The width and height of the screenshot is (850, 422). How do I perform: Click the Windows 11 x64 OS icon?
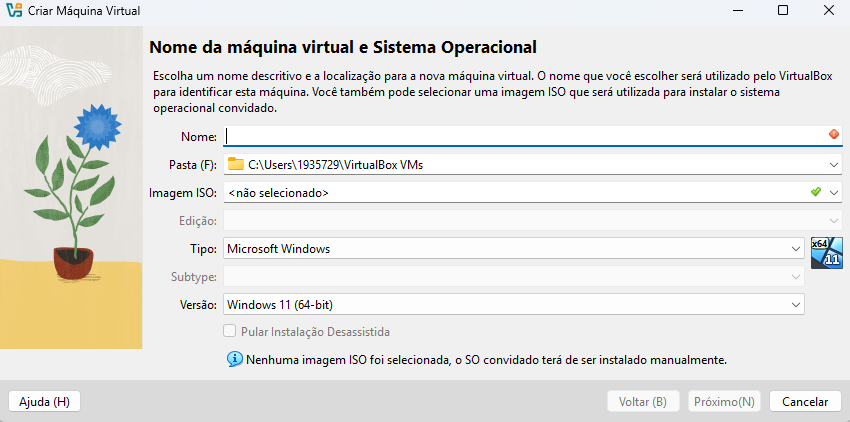(827, 253)
